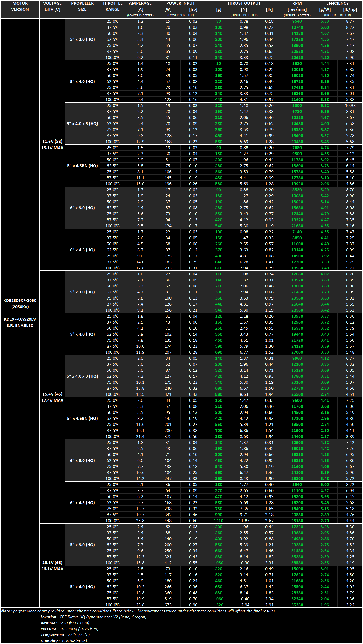The image size is (363, 644).
Task: Click the 1210 gram thrust value
Action: 219,521
